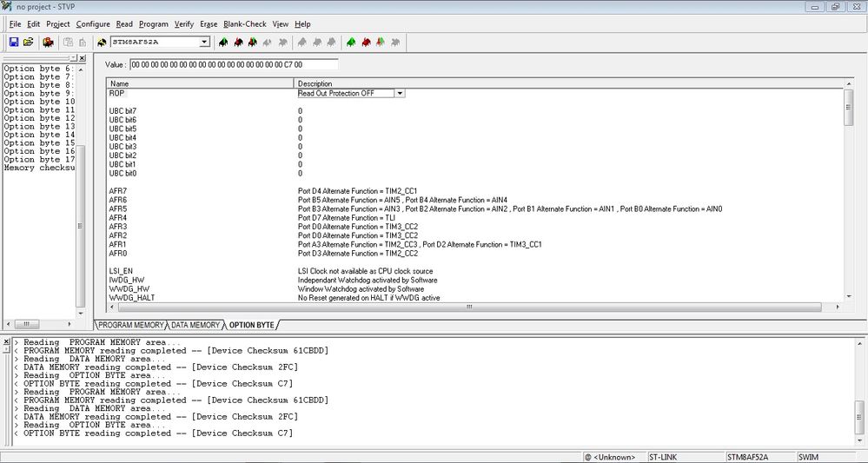Click the grayed Paste toolbar icon

click(x=82, y=42)
